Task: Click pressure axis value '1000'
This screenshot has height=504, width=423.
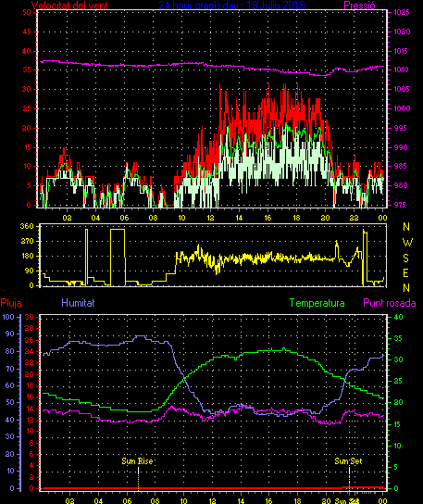Action: 402,108
